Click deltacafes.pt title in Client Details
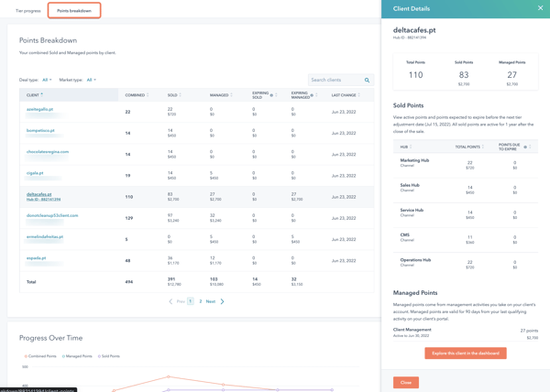This screenshot has width=550, height=392. 414,30
